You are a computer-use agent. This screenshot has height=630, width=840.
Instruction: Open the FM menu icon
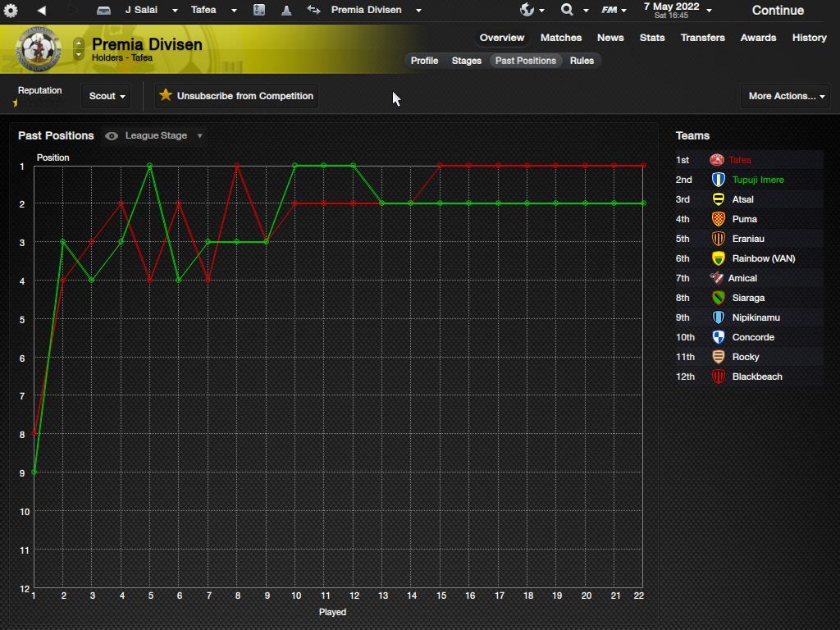click(x=609, y=10)
